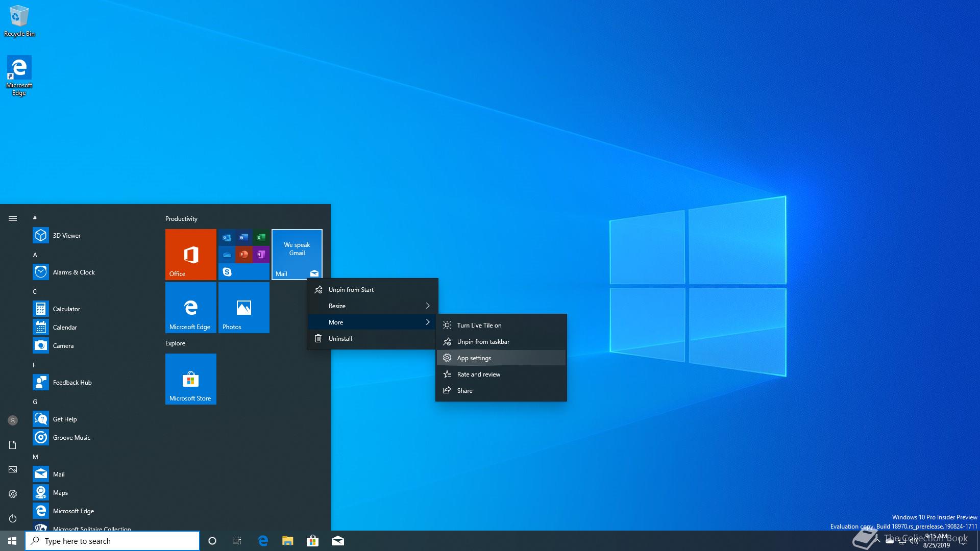Click the user account icon
The image size is (980, 551).
pyautogui.click(x=13, y=420)
